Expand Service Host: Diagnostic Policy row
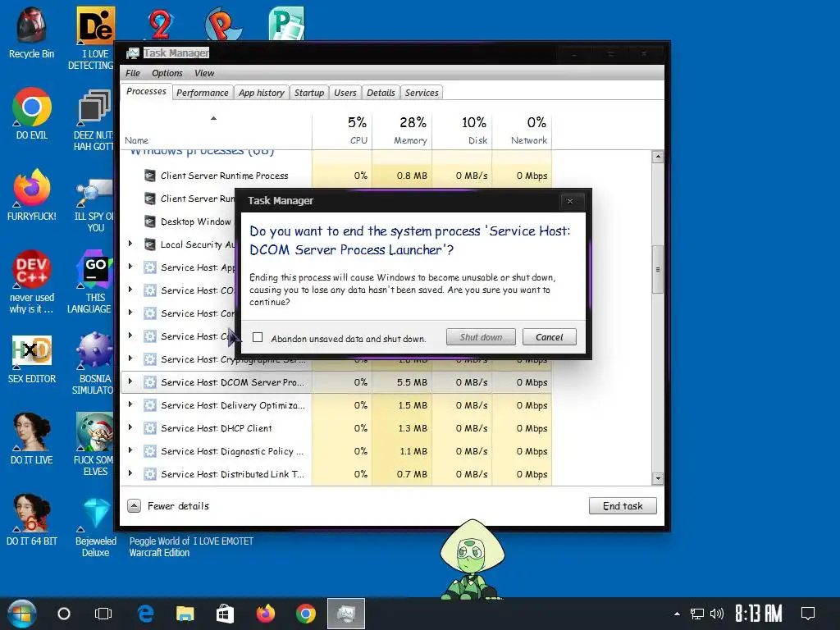Screen dimensions: 840x630 130,450
